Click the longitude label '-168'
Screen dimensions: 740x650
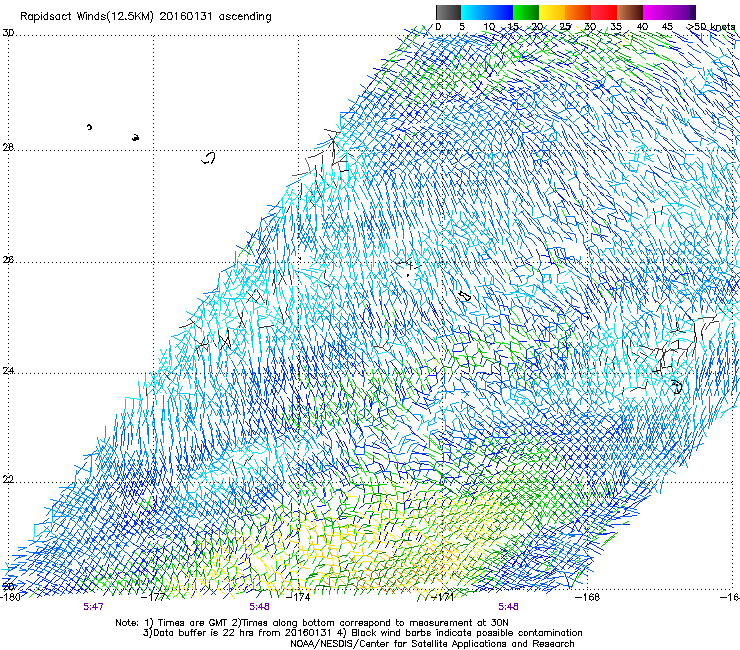point(587,597)
